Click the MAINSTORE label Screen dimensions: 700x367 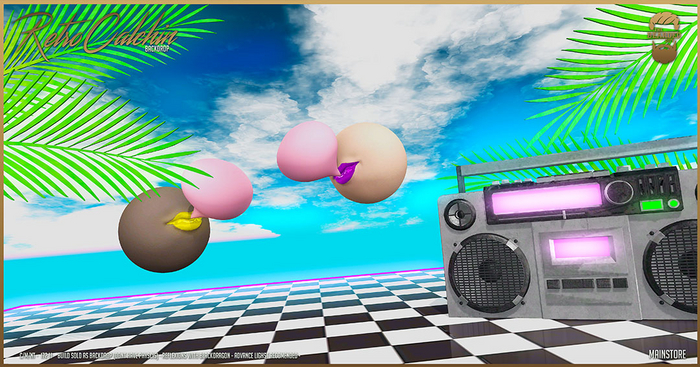pyautogui.click(x=667, y=354)
